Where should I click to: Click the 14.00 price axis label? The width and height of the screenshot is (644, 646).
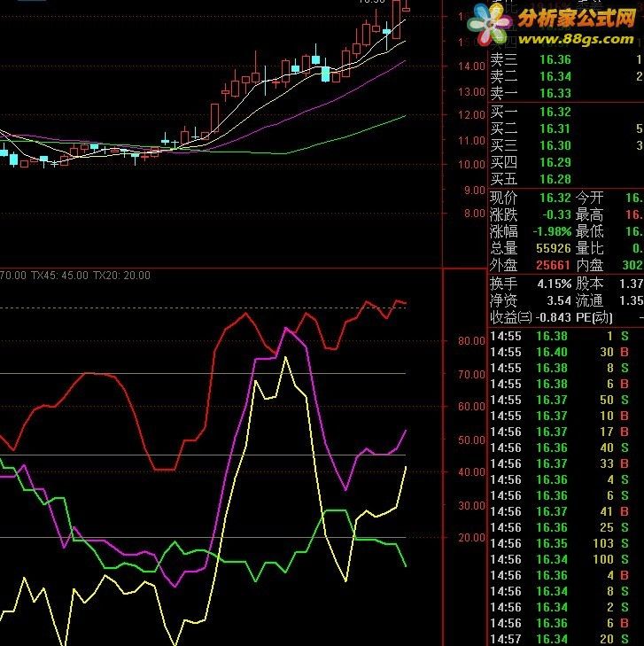point(471,66)
